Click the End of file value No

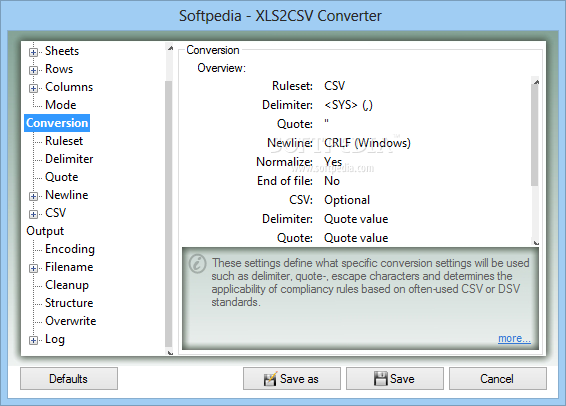(332, 181)
